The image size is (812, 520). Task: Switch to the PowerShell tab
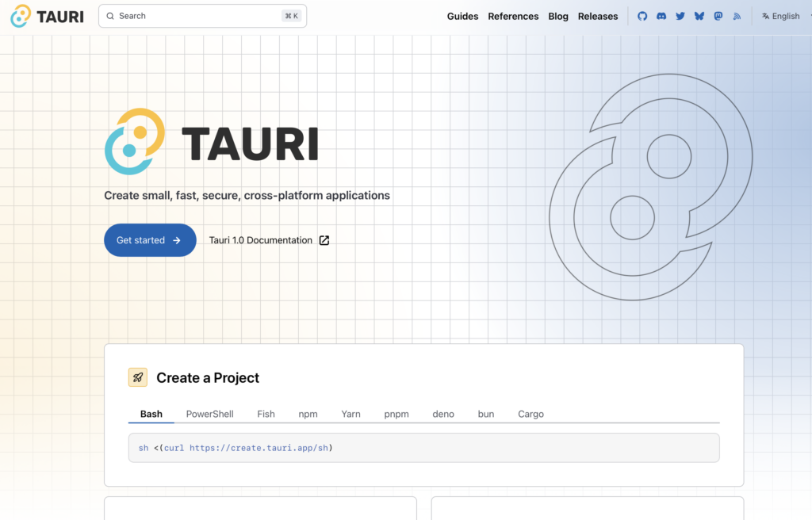(209, 414)
